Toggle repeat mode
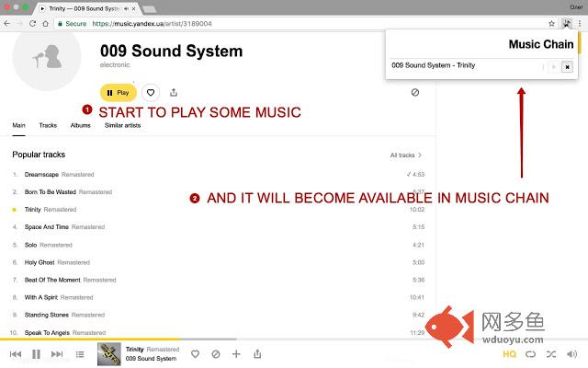Screen dimensions: 588x368 click(x=530, y=354)
